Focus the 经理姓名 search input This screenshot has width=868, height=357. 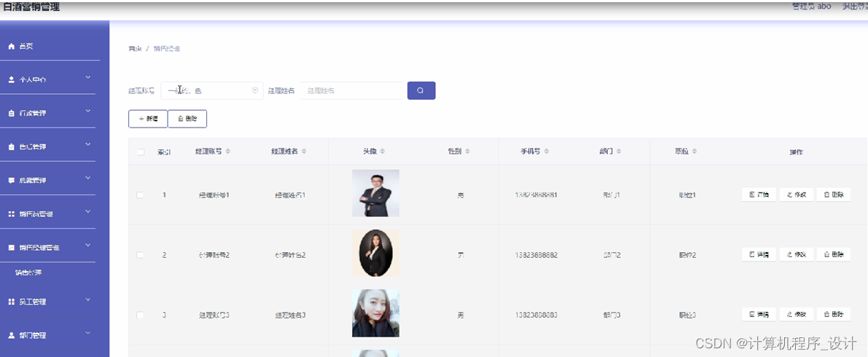[x=351, y=90]
